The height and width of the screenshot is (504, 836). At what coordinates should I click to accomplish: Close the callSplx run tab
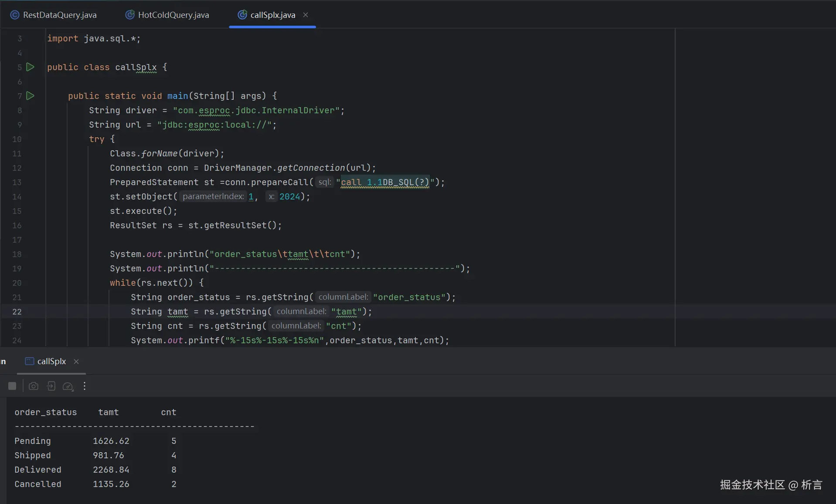(x=76, y=362)
